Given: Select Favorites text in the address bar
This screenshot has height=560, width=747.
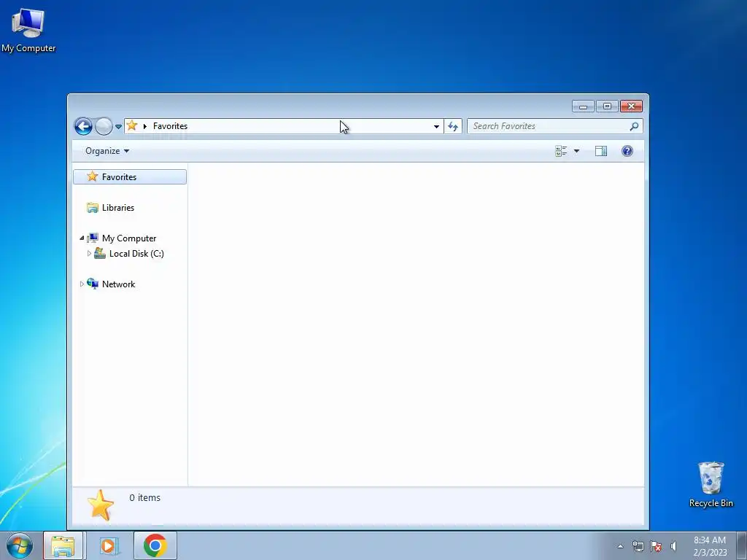Looking at the screenshot, I should point(170,126).
